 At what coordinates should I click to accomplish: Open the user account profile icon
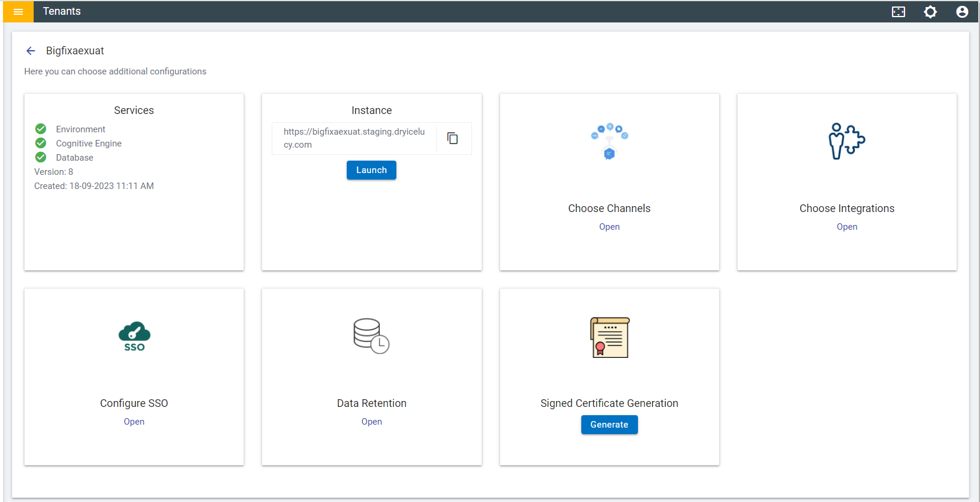coord(962,12)
